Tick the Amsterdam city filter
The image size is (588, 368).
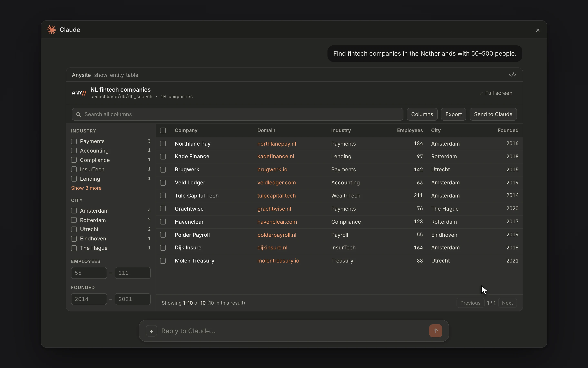(x=74, y=211)
